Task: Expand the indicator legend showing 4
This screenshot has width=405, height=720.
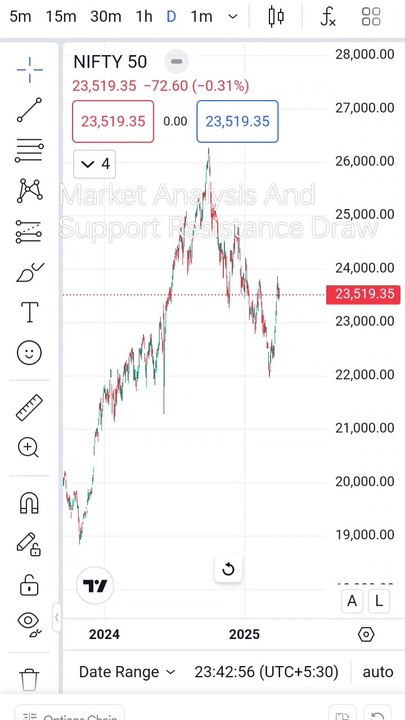Action: [95, 164]
